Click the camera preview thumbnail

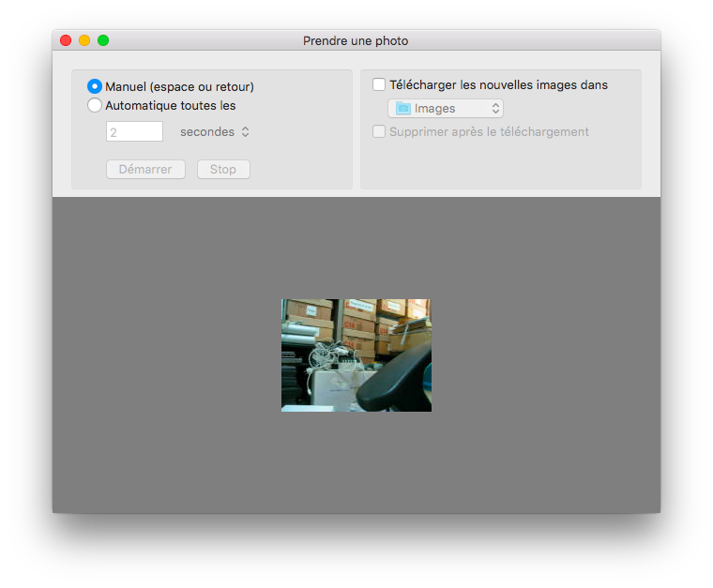tap(356, 355)
